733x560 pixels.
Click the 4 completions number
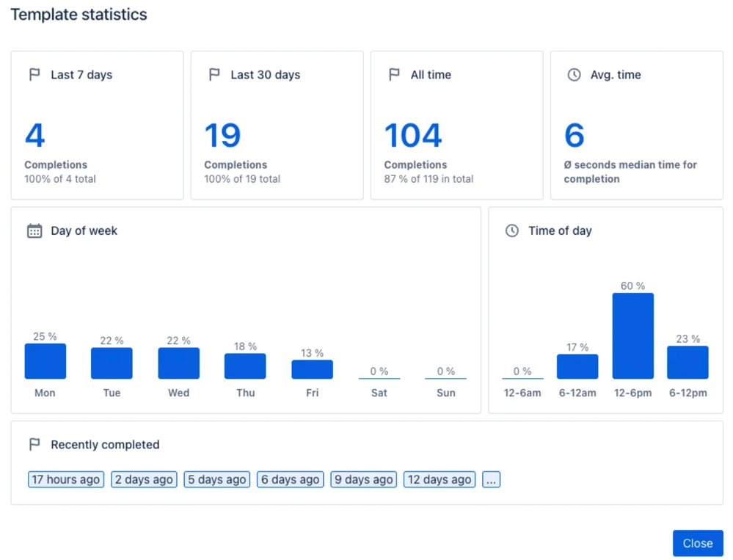point(35,136)
